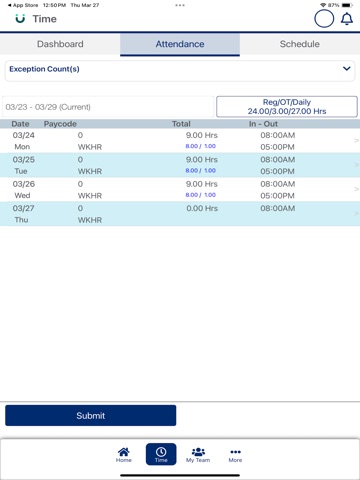Screen dimensions: 360x480
Task: Tap the Time page title
Action: [x=45, y=19]
